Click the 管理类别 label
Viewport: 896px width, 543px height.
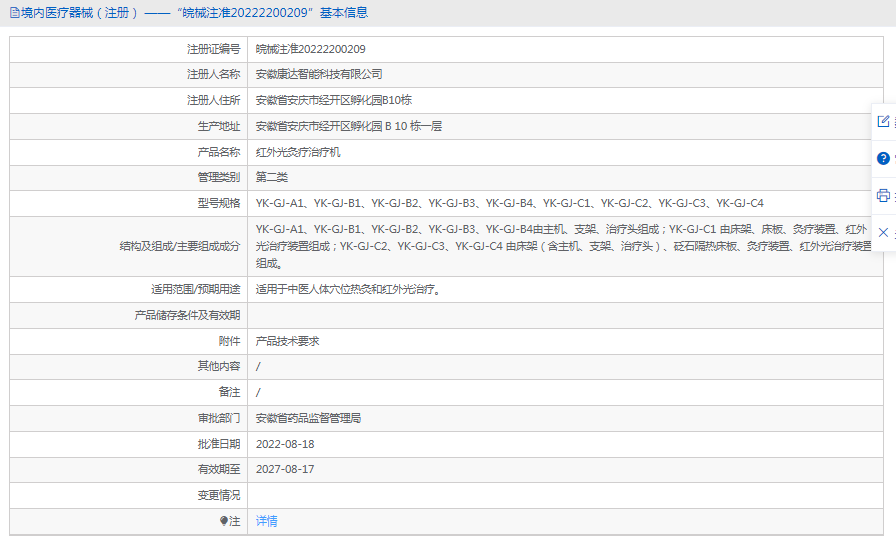pos(219,177)
